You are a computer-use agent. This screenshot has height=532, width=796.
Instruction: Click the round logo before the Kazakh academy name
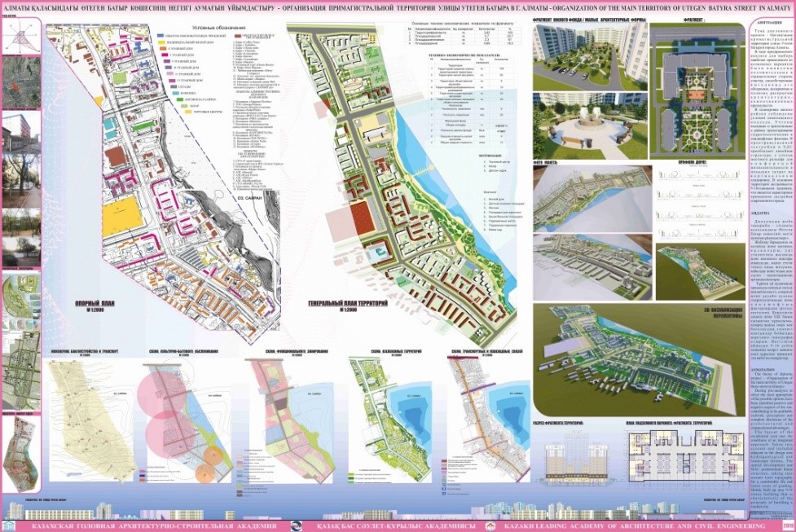tap(298, 527)
